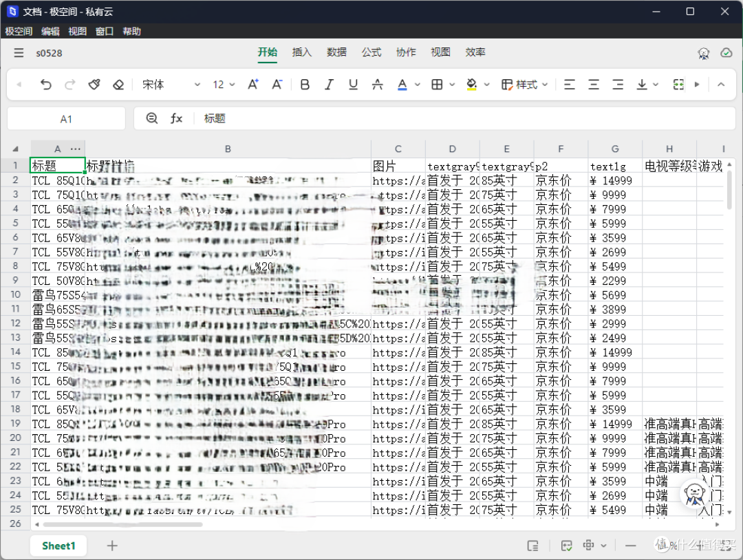Open the 编辑 menu in menu bar
The image size is (743, 560).
[x=50, y=31]
